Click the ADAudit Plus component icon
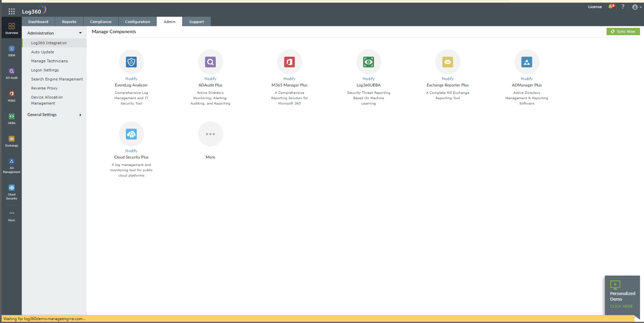This screenshot has width=644, height=323. pyautogui.click(x=210, y=62)
